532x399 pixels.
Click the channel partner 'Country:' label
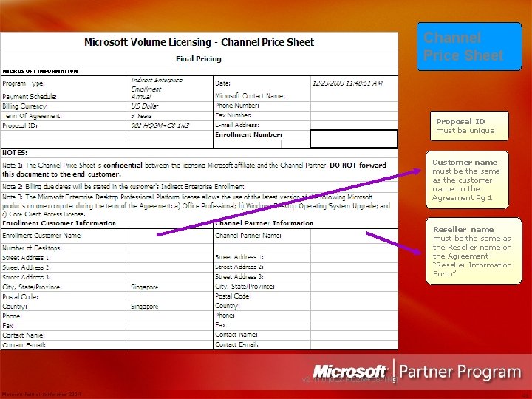pyautogui.click(x=228, y=306)
